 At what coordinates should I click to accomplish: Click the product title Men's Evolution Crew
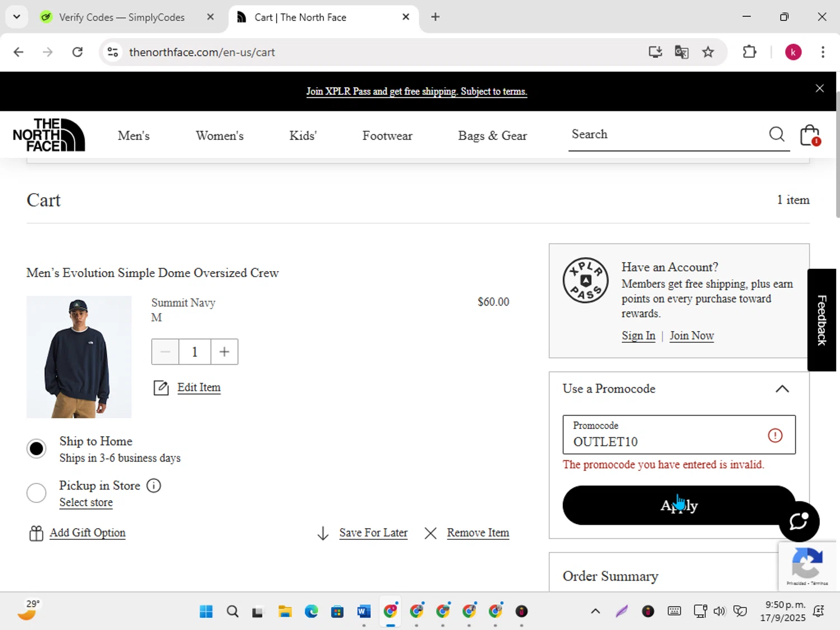coord(152,273)
